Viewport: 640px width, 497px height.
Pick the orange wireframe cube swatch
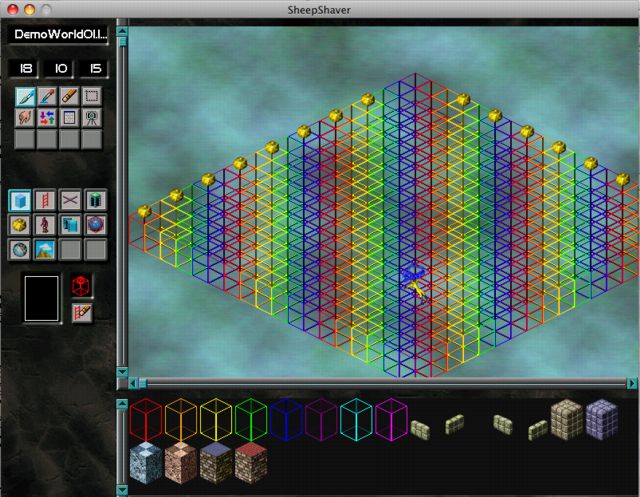click(x=181, y=420)
